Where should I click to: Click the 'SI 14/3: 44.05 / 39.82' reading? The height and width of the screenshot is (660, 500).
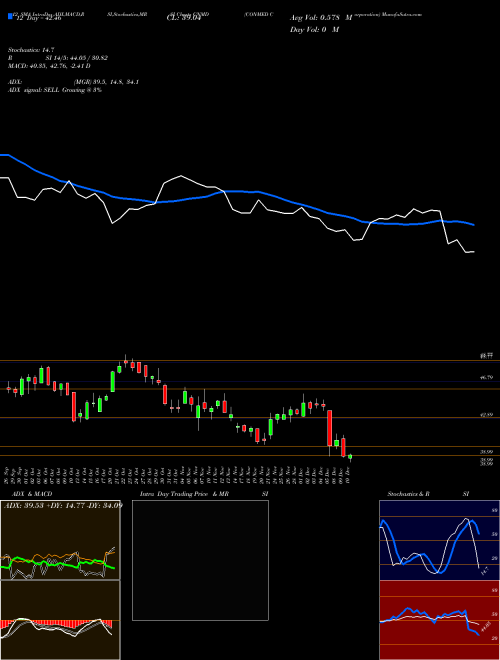click(x=77, y=58)
